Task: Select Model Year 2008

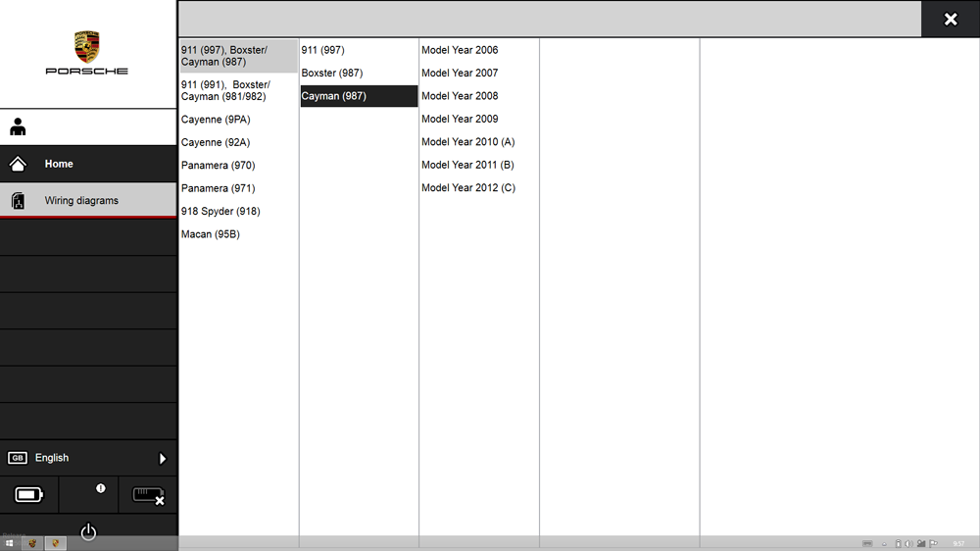Action: coord(479,96)
